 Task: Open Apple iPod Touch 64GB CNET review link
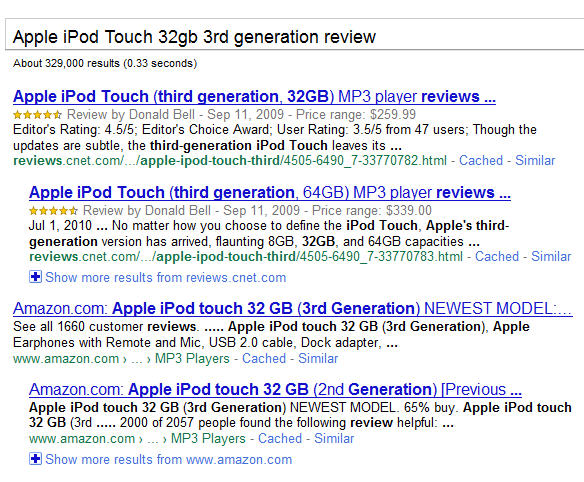point(270,193)
